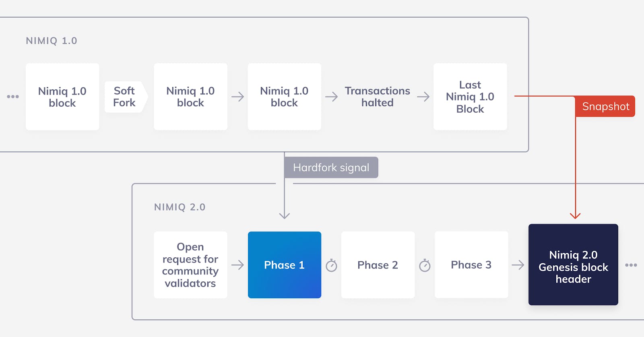The height and width of the screenshot is (337, 644).
Task: Select the Phase 2 box
Action: 378,265
